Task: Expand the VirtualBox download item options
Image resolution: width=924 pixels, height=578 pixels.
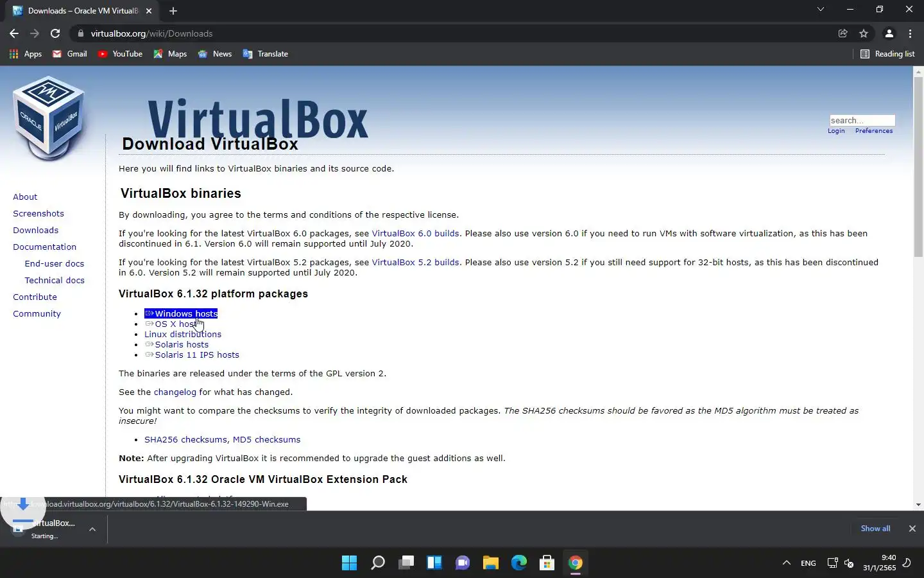Action: pos(92,529)
